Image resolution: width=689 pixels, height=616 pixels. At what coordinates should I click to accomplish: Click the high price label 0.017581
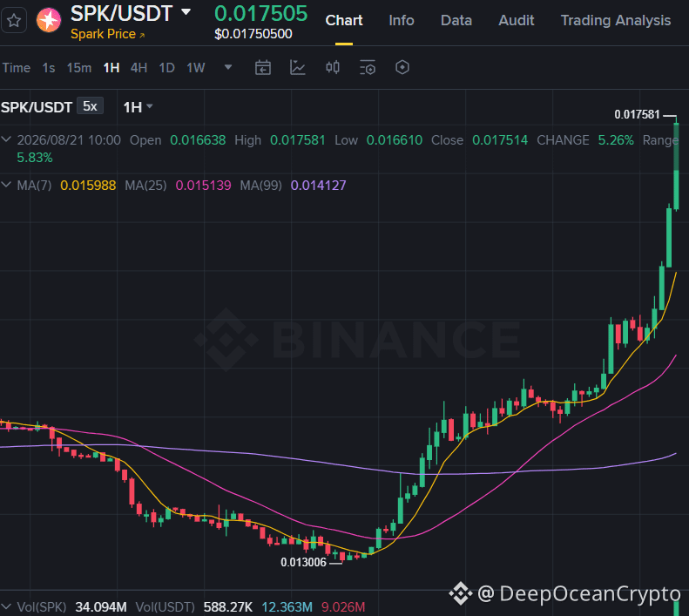637,114
